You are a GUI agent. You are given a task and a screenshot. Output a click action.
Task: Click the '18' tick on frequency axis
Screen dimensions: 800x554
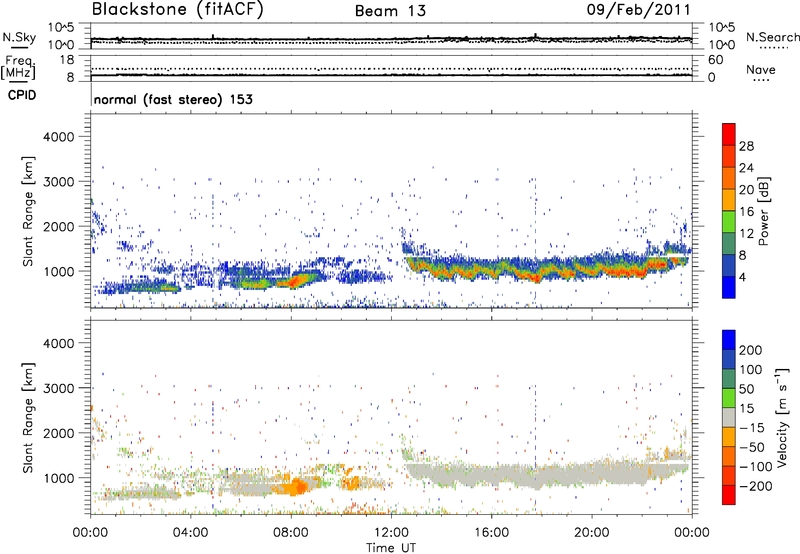pos(67,60)
